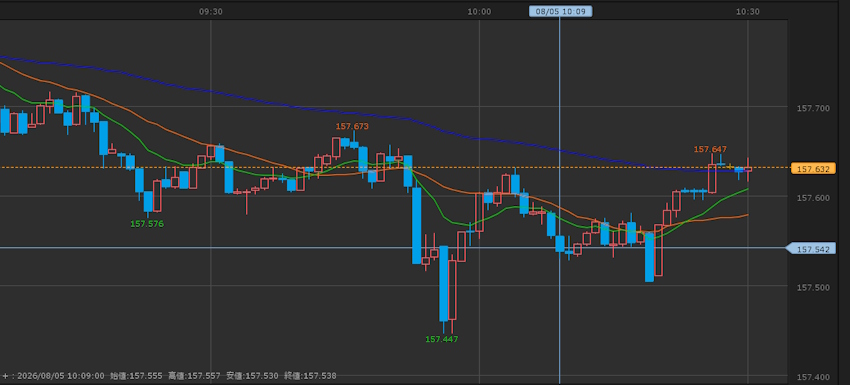Click the 10:30 time axis label
The image size is (850, 385).
748,11
